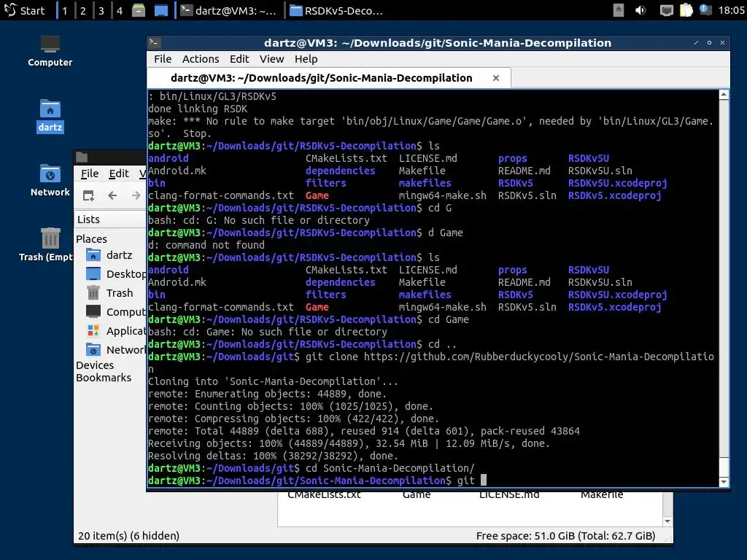Image resolution: width=747 pixels, height=560 pixels.
Task: Open the file manager Edit menu
Action: tap(119, 174)
